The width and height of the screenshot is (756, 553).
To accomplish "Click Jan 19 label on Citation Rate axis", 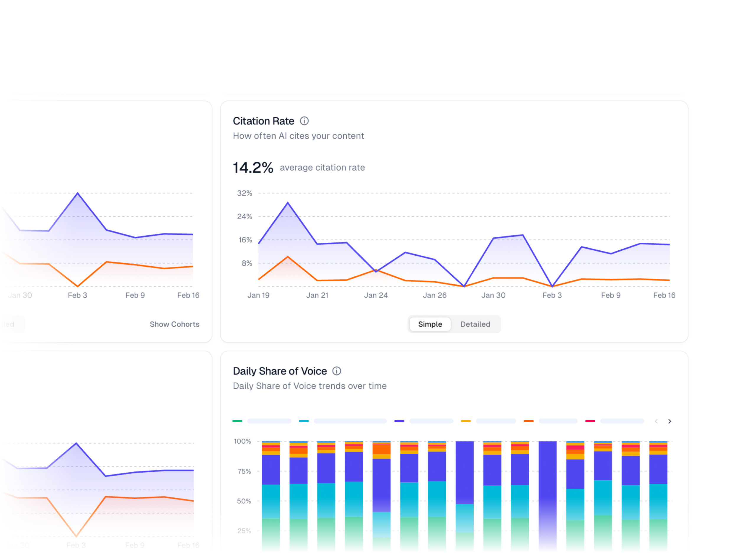I will click(x=259, y=296).
